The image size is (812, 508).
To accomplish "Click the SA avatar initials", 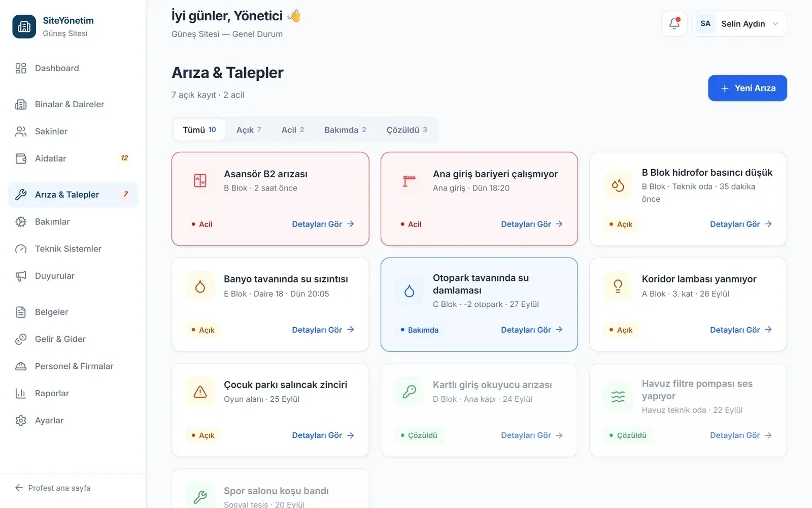I will click(705, 23).
